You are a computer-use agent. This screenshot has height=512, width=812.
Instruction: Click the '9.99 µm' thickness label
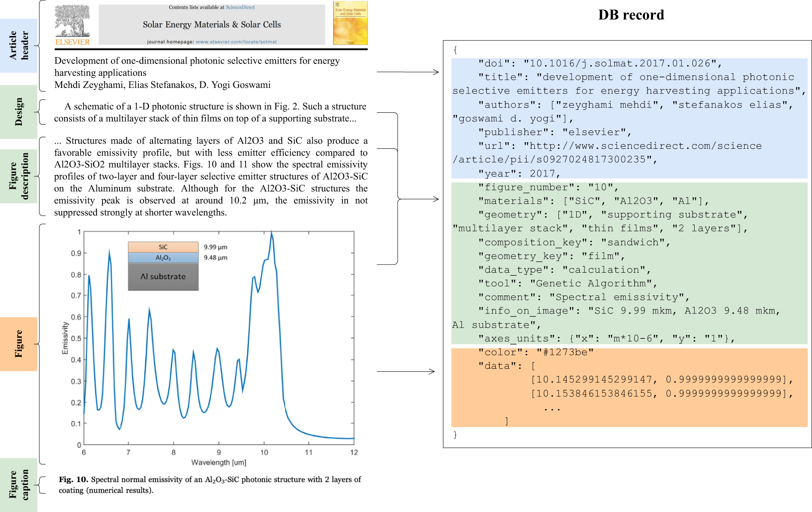tap(216, 247)
